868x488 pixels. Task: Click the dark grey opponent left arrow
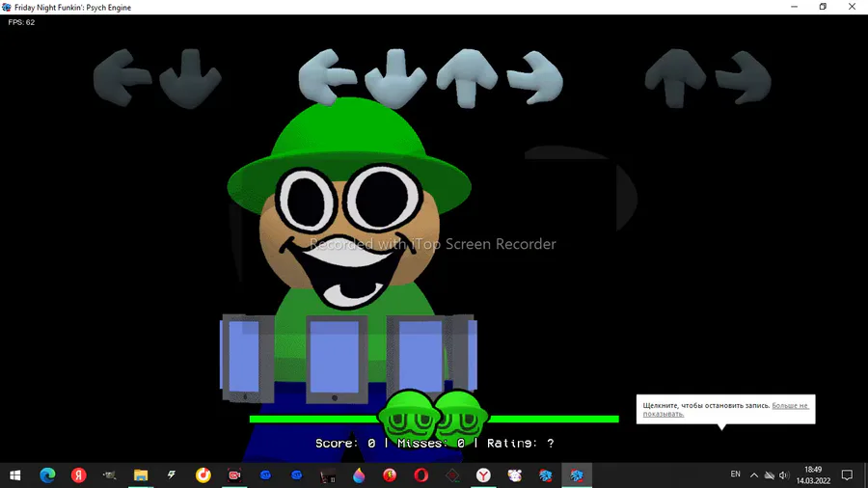tap(122, 77)
